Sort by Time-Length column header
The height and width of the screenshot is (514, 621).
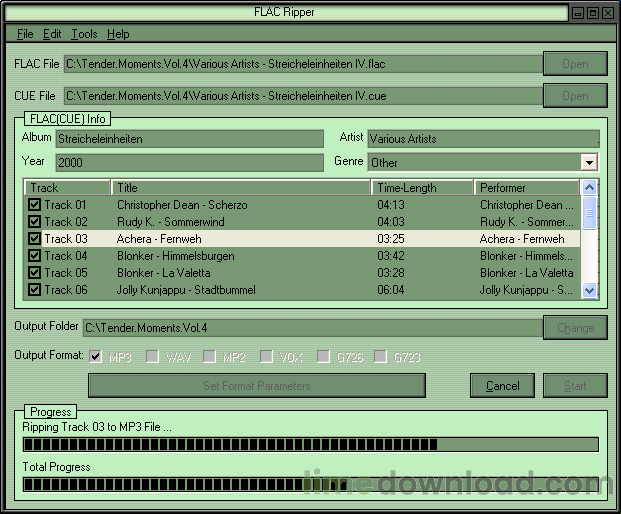(x=422, y=187)
